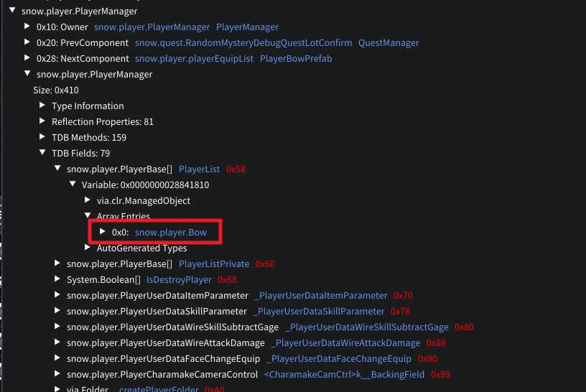Collapse the Array Entries node

(88, 216)
